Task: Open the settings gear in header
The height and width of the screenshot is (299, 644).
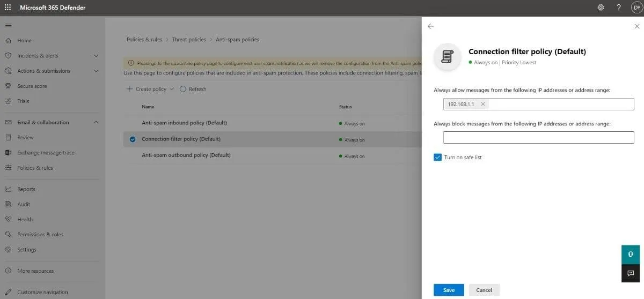Action: coord(601,8)
